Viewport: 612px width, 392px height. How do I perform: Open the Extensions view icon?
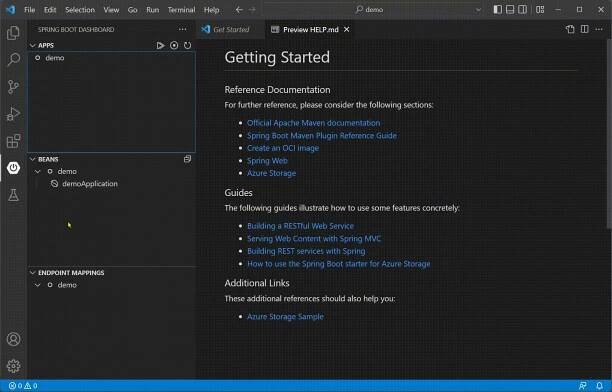point(13,141)
